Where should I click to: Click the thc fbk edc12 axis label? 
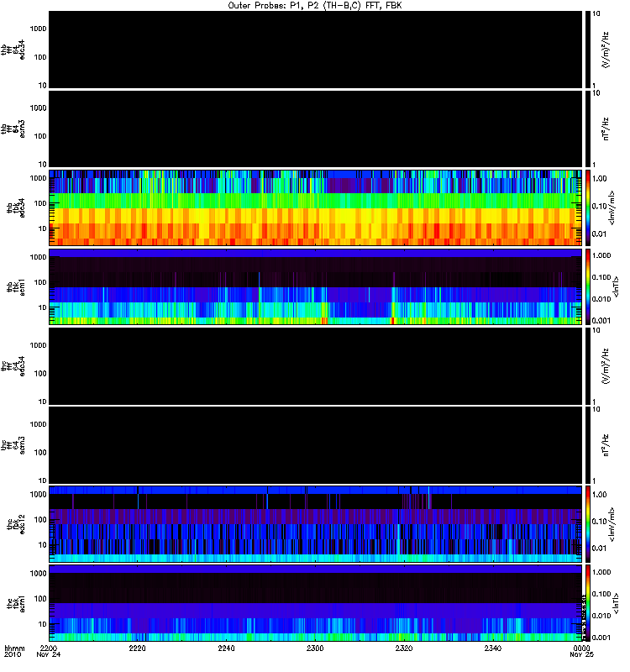(16, 523)
